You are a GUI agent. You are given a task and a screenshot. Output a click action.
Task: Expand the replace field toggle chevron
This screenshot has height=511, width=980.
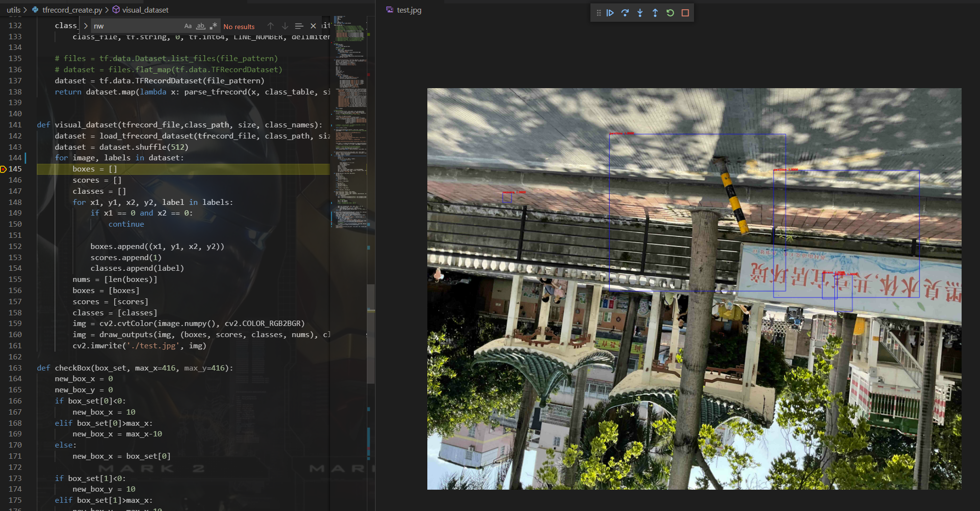(86, 26)
